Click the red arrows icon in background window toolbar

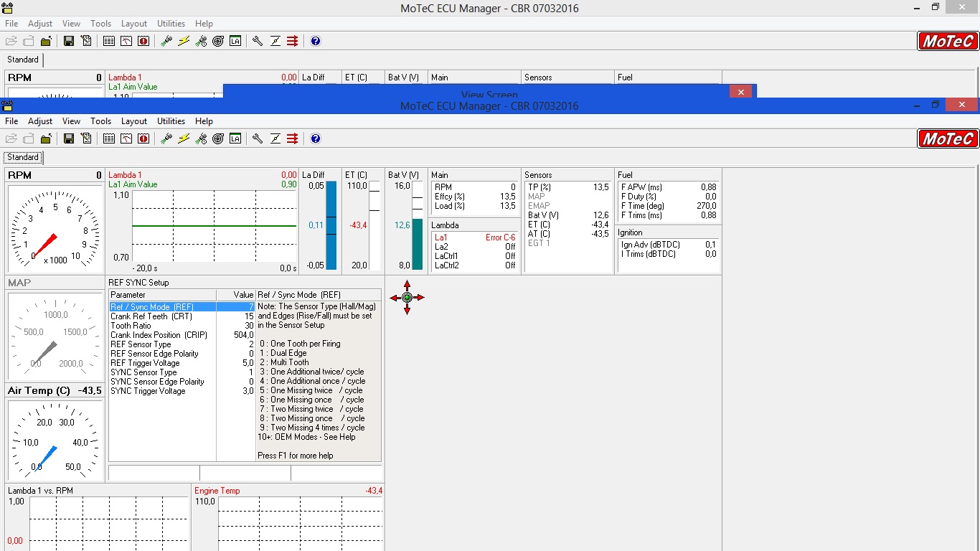(x=292, y=41)
